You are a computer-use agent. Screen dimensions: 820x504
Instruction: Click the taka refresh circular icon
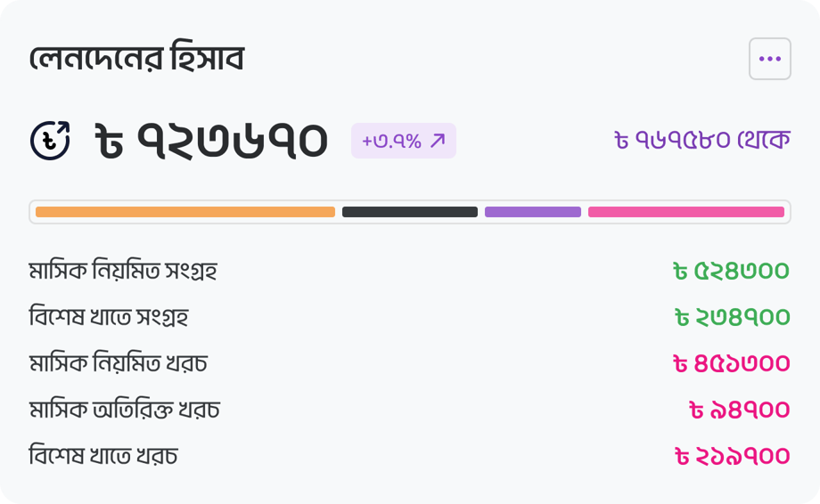click(50, 141)
